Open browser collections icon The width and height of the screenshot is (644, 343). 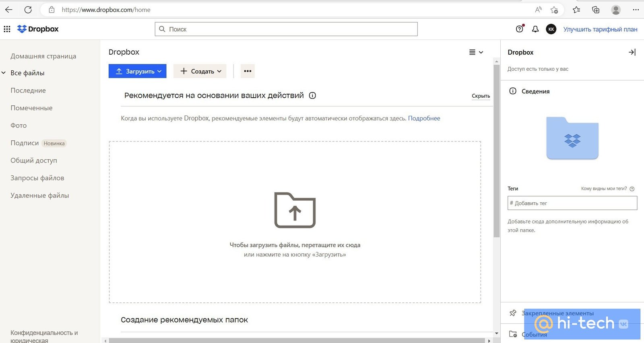596,10
